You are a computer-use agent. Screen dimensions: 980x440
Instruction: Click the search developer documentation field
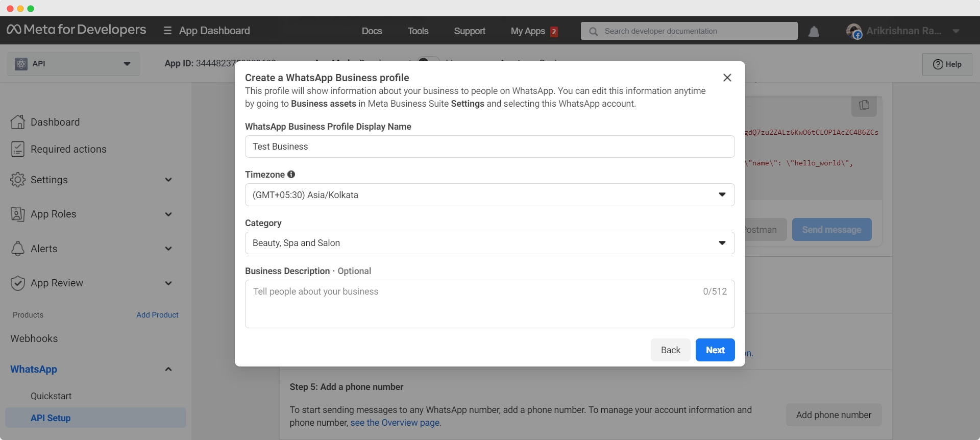pyautogui.click(x=689, y=31)
